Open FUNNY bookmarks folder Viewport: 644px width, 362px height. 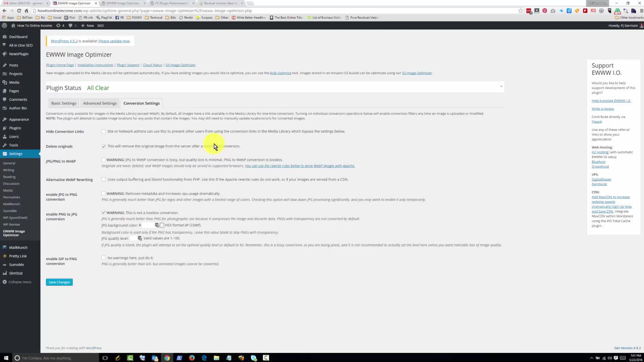134,17
